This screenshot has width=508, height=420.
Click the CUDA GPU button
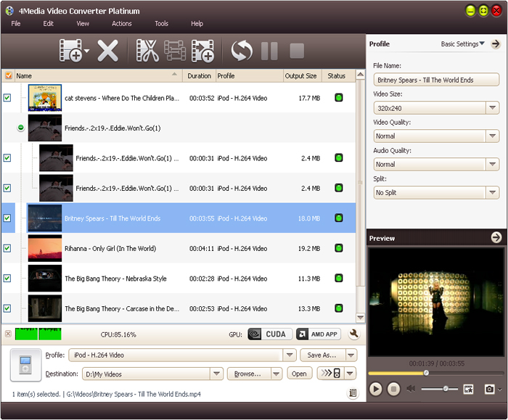(x=269, y=334)
